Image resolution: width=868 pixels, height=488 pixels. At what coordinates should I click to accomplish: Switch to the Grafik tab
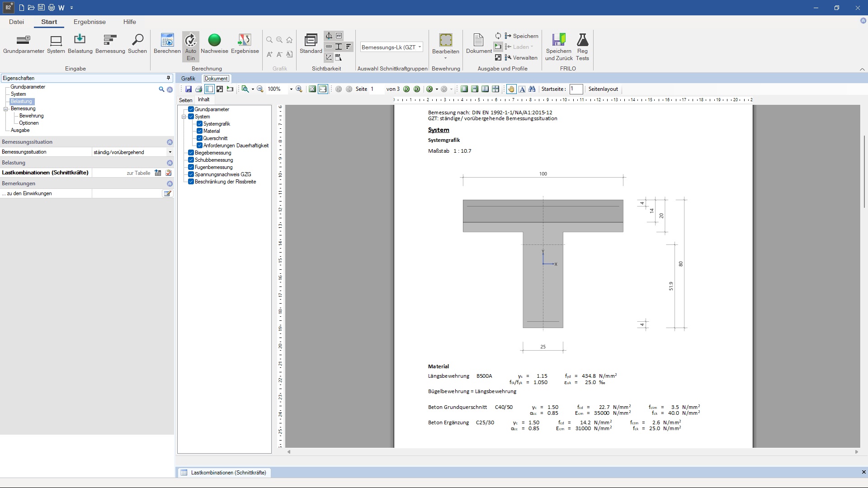tap(188, 79)
